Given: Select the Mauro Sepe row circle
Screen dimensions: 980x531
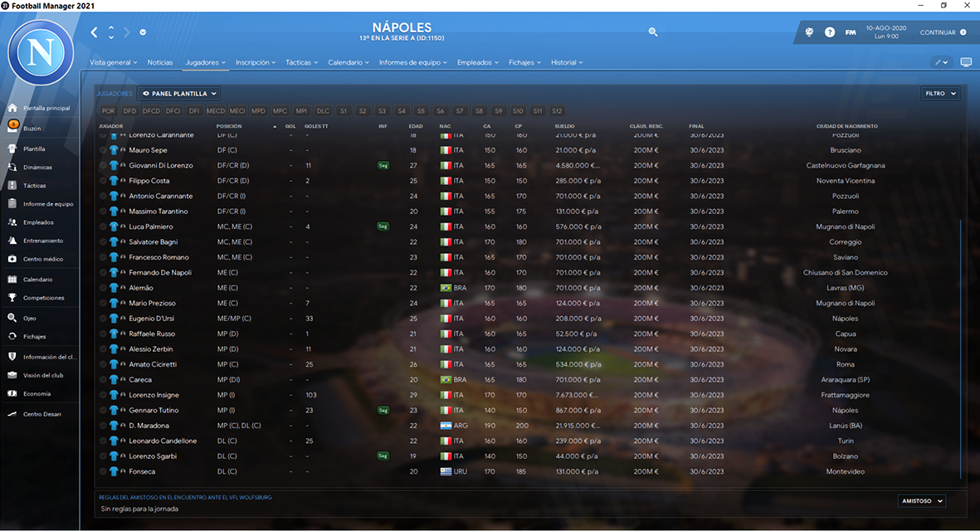Looking at the screenshot, I should point(103,150).
